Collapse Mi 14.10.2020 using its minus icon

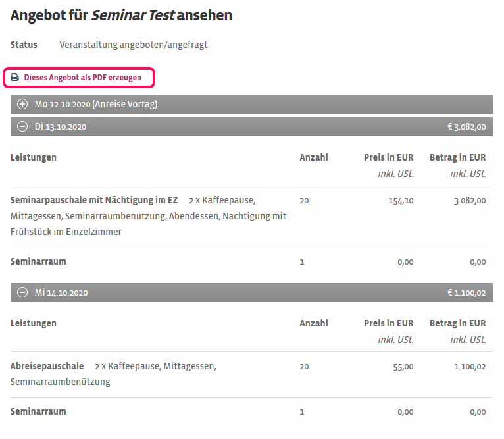[22, 293]
